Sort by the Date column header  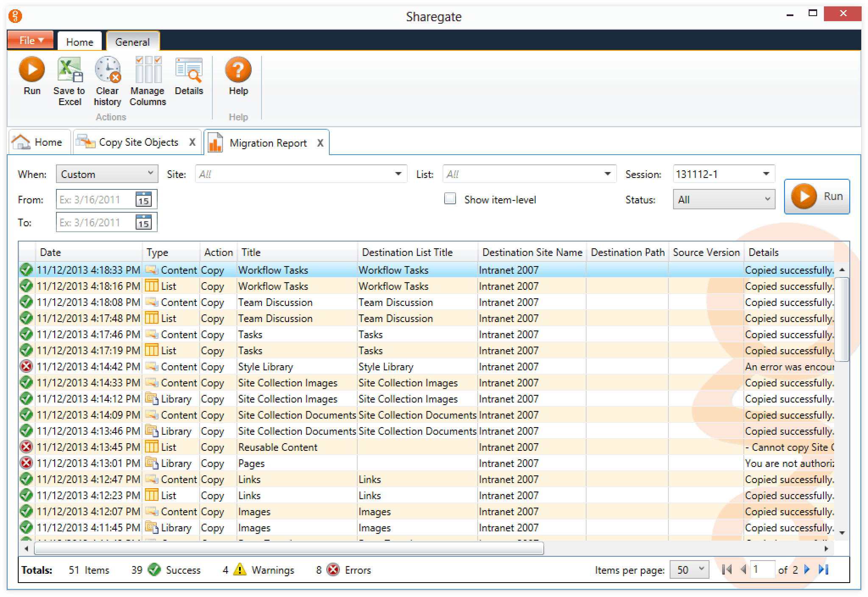point(89,252)
